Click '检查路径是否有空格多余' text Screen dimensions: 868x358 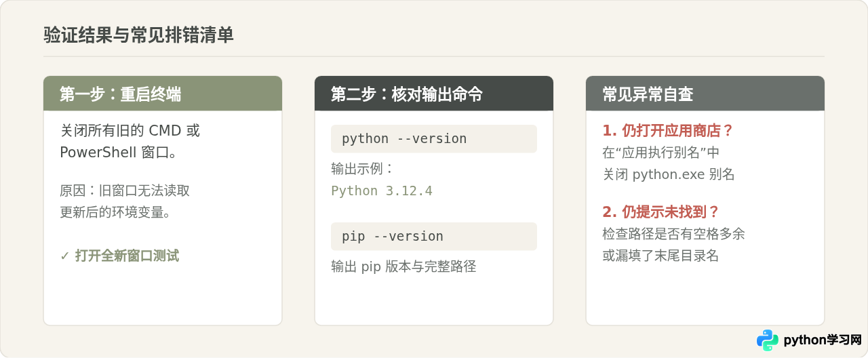(673, 234)
